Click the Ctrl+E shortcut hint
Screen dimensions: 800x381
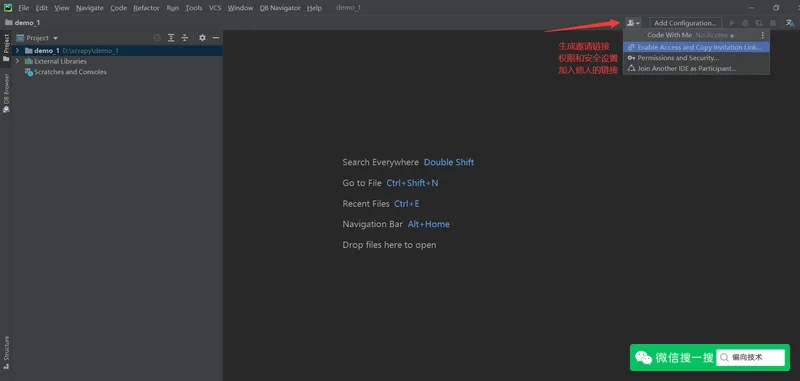point(407,204)
